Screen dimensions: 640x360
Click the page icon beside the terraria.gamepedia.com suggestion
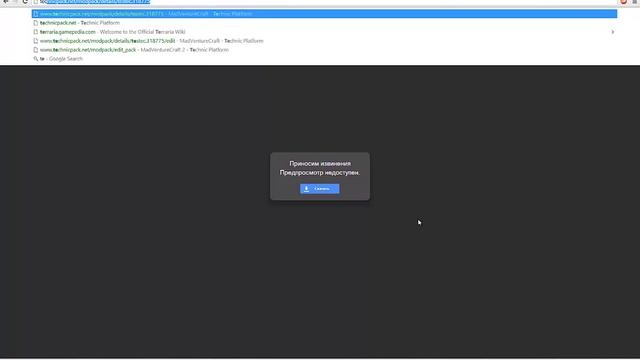[x=36, y=32]
